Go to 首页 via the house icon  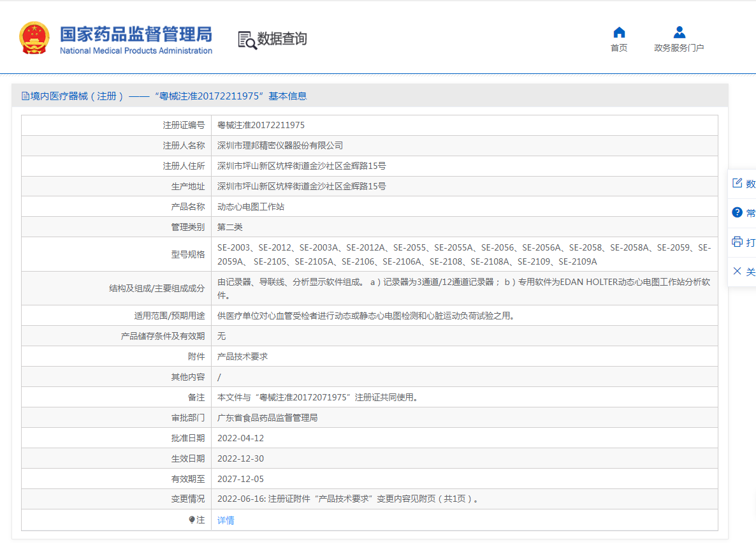pos(619,33)
